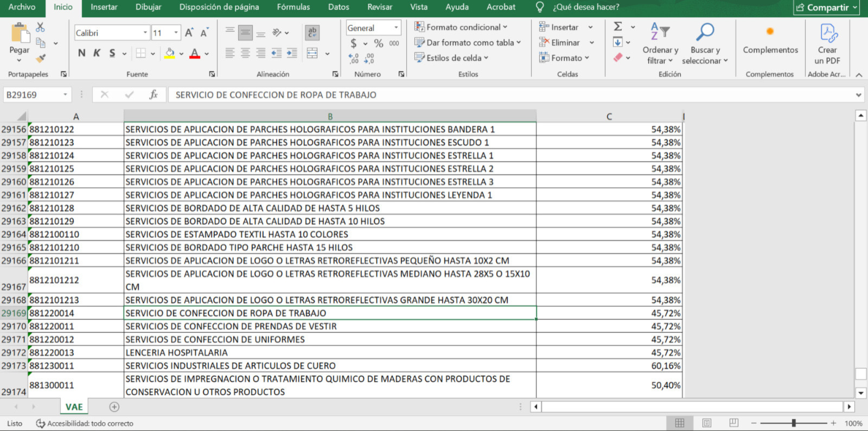Add a new sheet with the plus icon

[114, 407]
